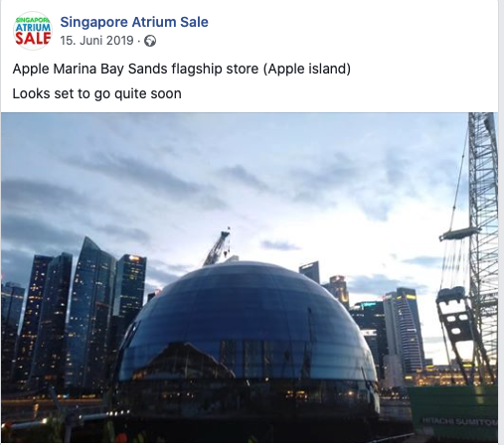Click the suspended platform hanging from crane
This screenshot has height=445, width=504.
tap(460, 233)
